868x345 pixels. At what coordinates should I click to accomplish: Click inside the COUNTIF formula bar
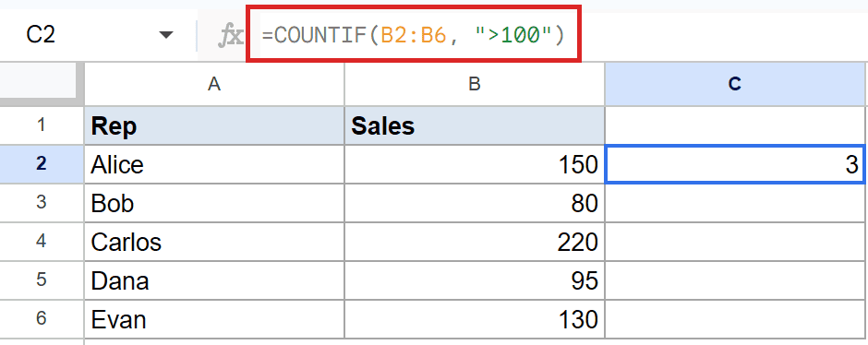coord(413,35)
